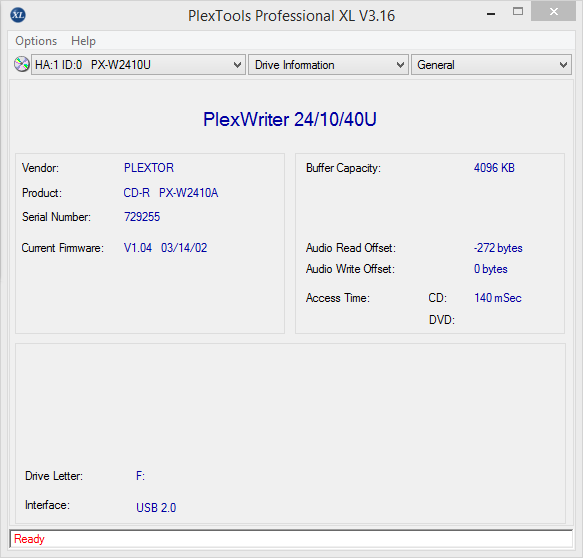Click the disc drive icon beside drive selector
This screenshot has width=583, height=558.
[x=22, y=64]
